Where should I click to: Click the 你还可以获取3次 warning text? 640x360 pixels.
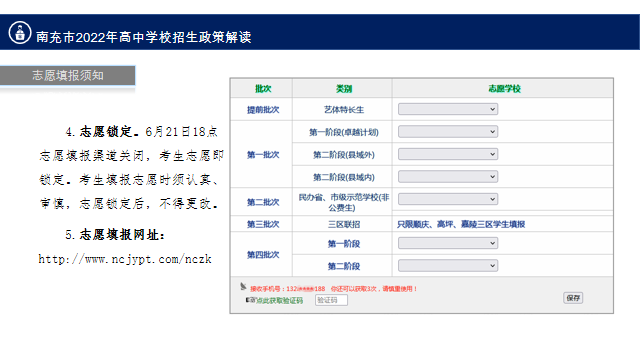(374, 289)
